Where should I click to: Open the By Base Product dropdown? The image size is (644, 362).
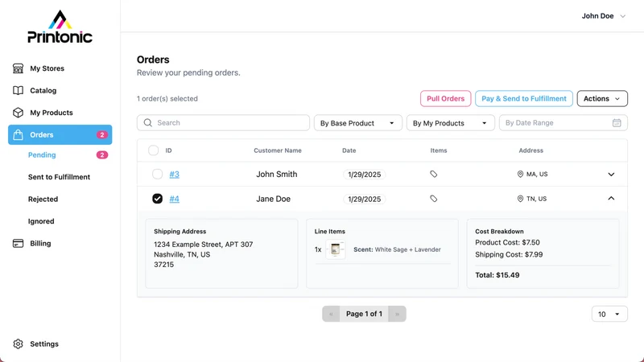coord(357,123)
